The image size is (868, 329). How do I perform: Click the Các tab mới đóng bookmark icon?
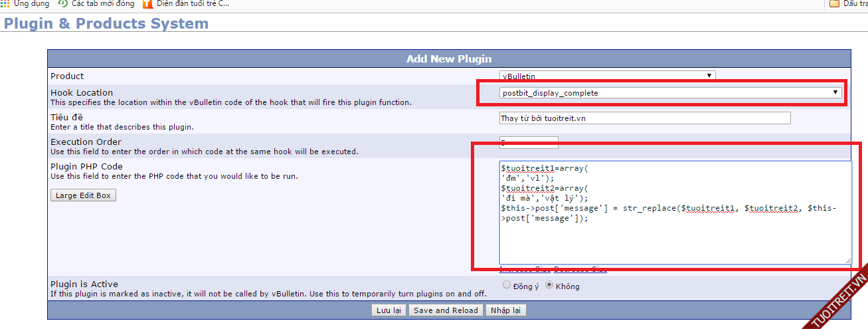click(62, 4)
